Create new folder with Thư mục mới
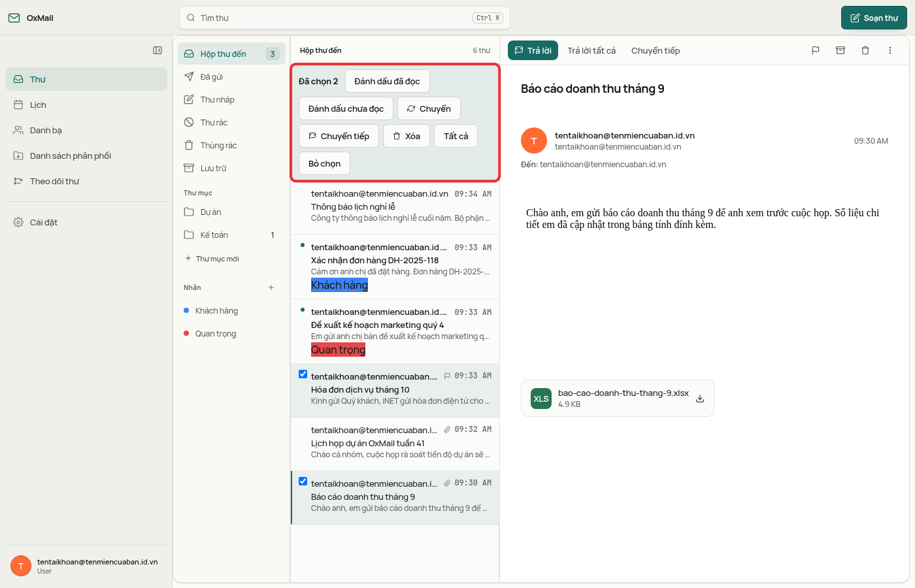Viewport: 915px width, 588px height. pos(212,259)
